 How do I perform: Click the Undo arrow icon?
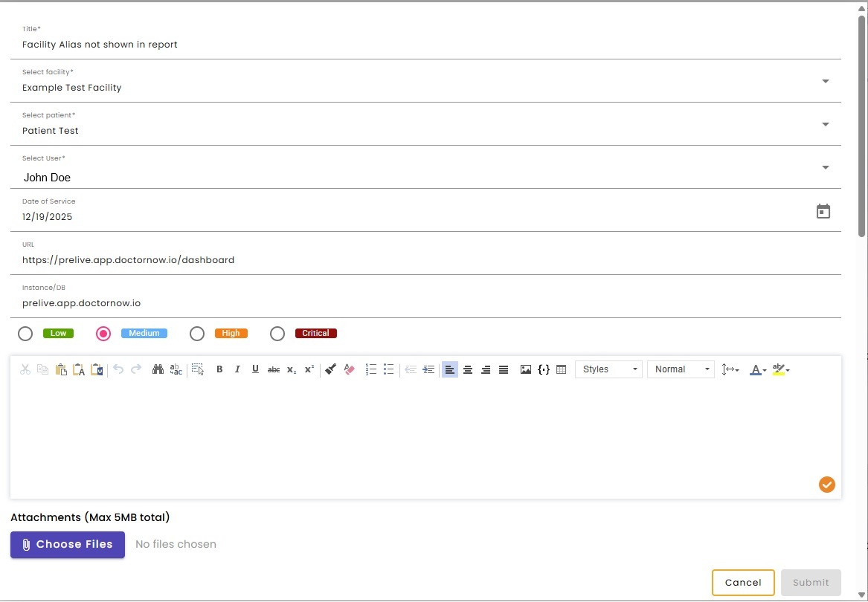[x=118, y=369]
